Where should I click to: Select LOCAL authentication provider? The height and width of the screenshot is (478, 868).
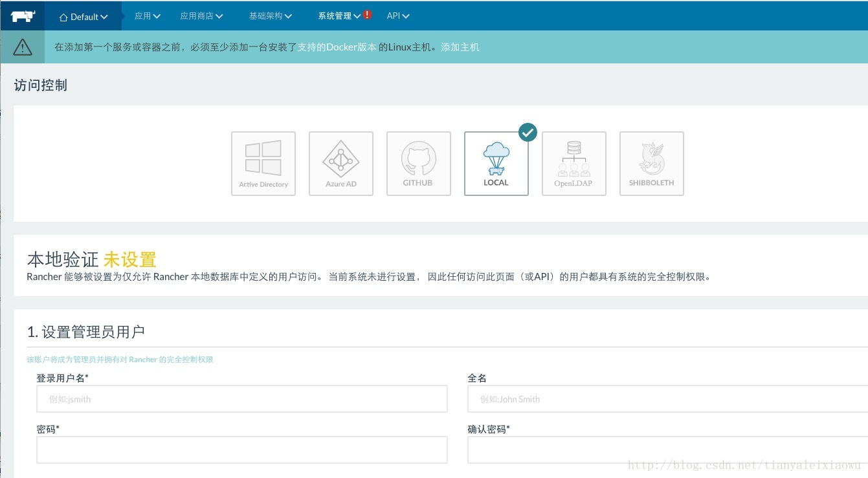click(496, 164)
